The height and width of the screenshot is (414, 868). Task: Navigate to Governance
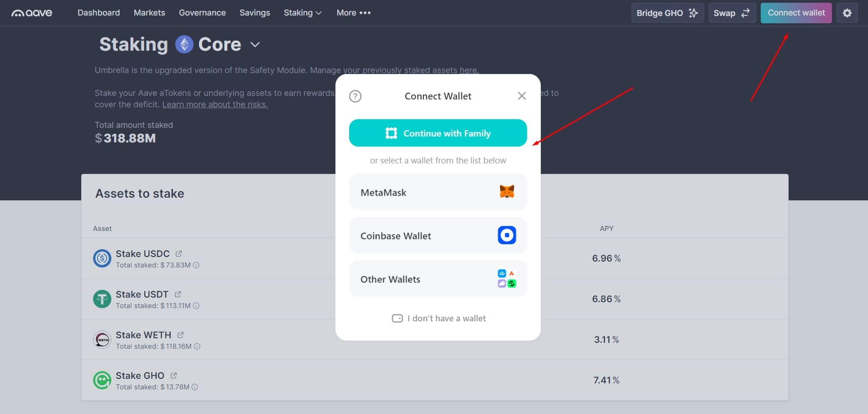(x=202, y=13)
